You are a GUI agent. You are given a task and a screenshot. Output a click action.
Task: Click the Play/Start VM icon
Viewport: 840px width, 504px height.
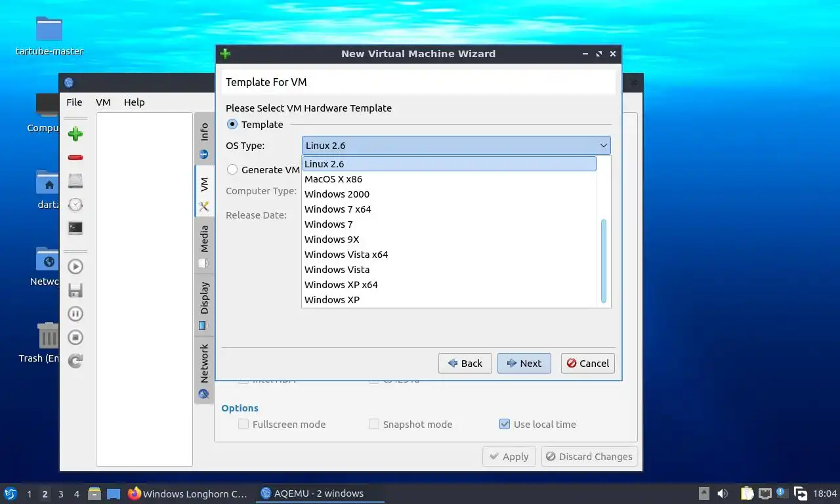point(75,266)
